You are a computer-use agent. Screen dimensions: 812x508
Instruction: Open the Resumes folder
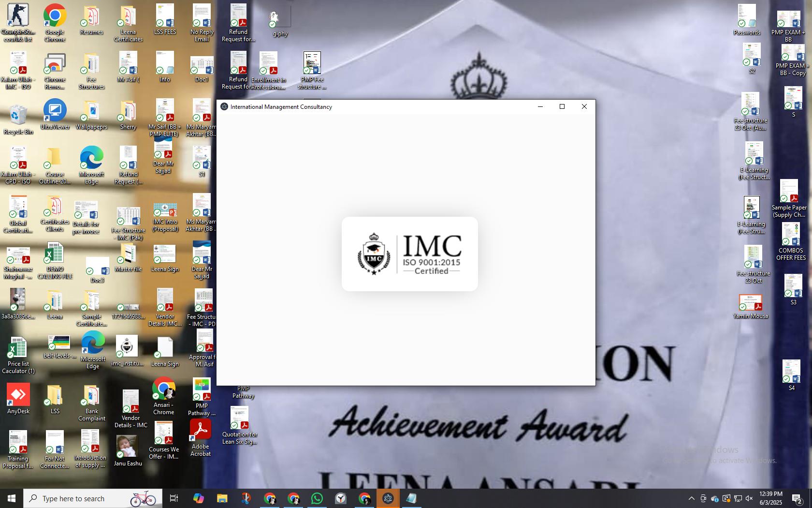tap(91, 20)
